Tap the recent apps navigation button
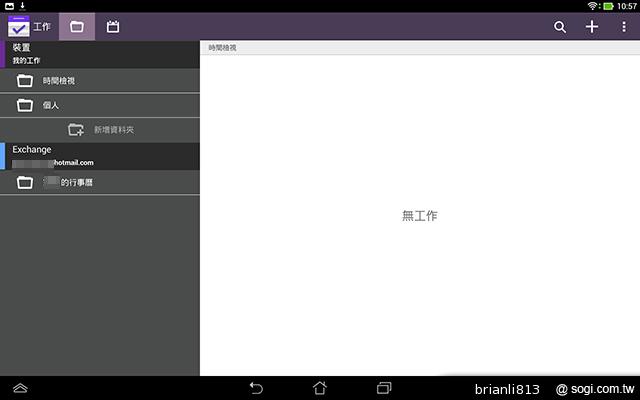Viewport: 640px width, 400px height. coord(384,388)
